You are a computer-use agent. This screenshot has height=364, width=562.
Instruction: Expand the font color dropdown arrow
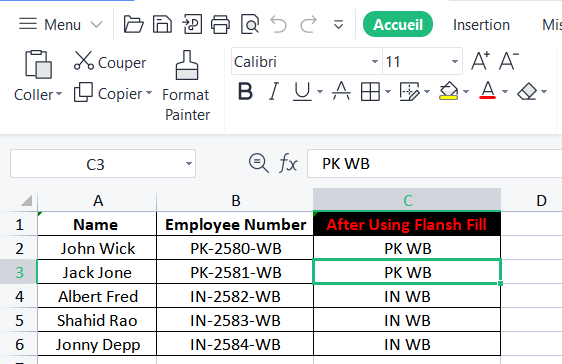[505, 92]
